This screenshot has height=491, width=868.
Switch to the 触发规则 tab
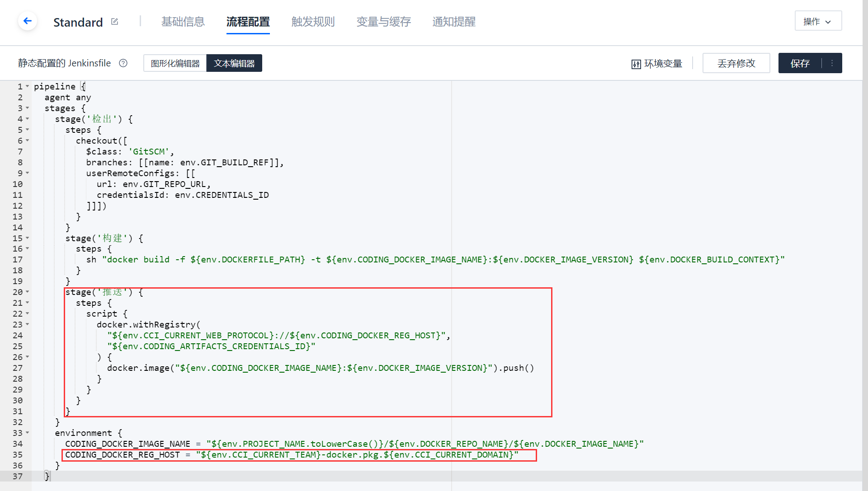(x=313, y=22)
